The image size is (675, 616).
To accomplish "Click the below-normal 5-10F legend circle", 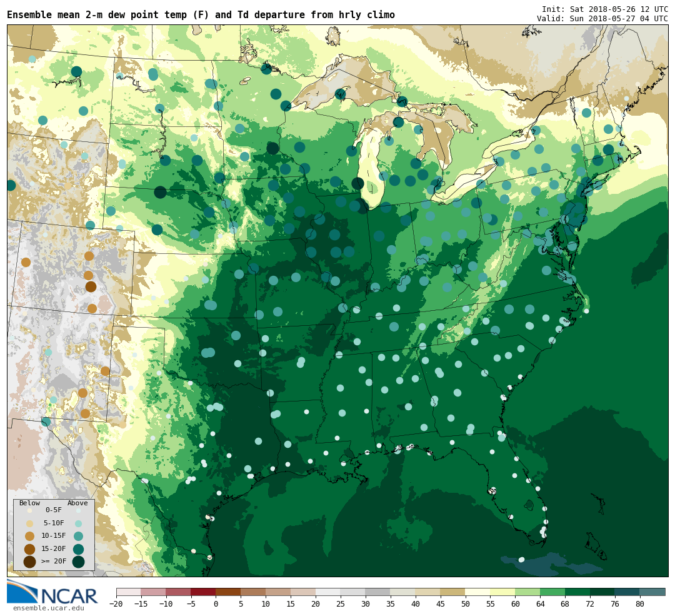I will click(30, 523).
